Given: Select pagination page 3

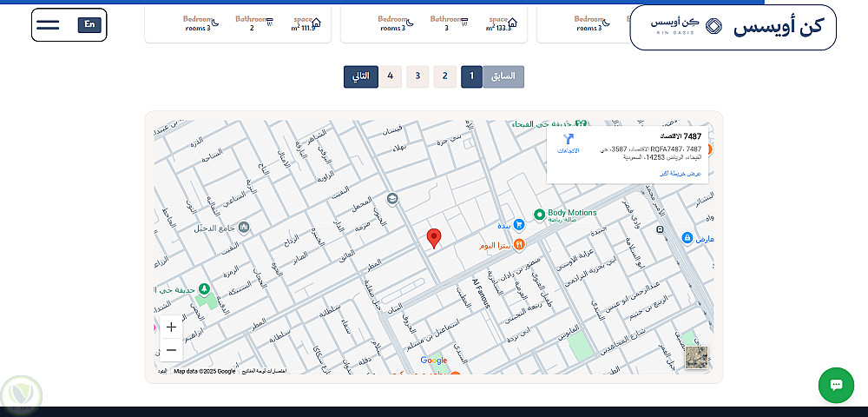Looking at the screenshot, I should pos(418,76).
